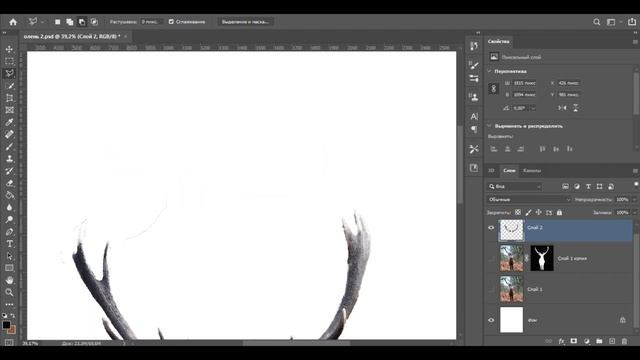Toggle lock position icon
Viewport: 640px width, 360px height.
point(538,212)
